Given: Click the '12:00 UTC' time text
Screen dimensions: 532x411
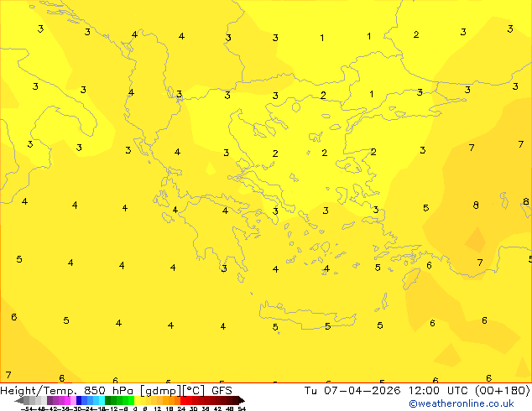Looking at the screenshot, I should tap(438, 391).
